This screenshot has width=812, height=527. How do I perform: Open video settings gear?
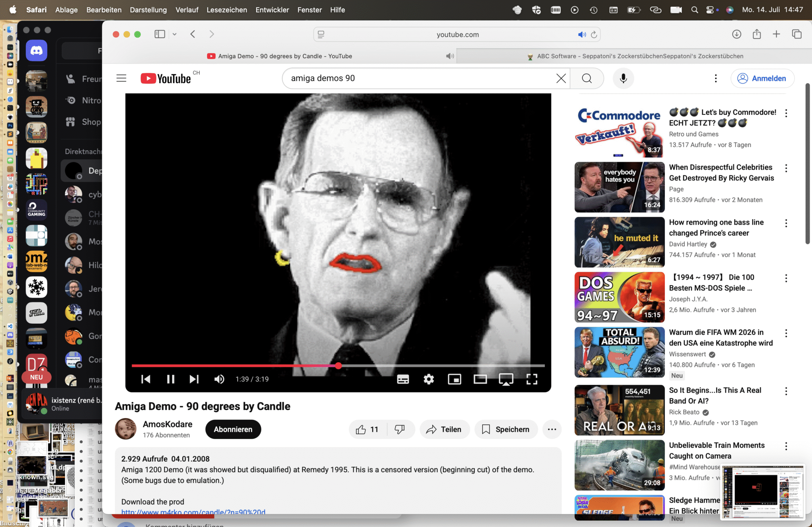429,379
